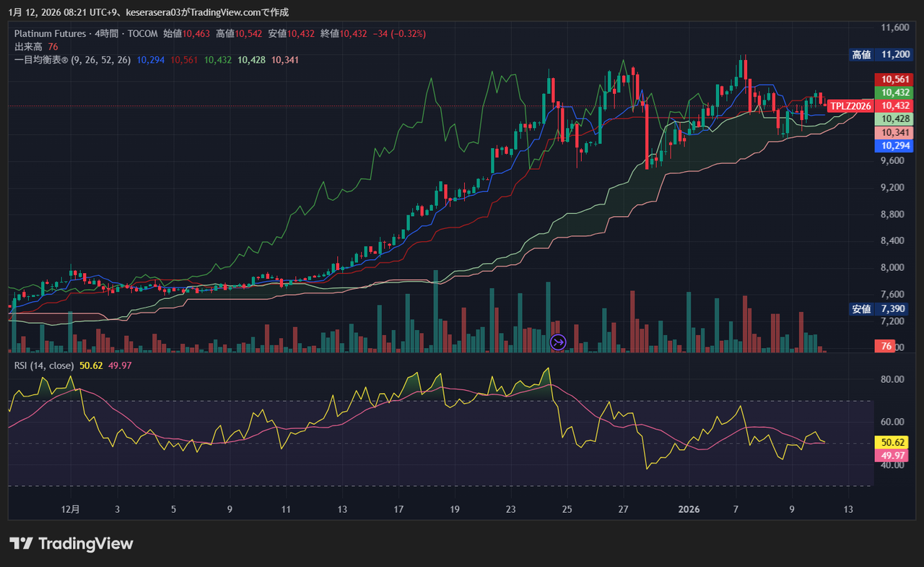Click the 5 date axis label
Viewport: 924px width, 567px height.
[x=174, y=509]
